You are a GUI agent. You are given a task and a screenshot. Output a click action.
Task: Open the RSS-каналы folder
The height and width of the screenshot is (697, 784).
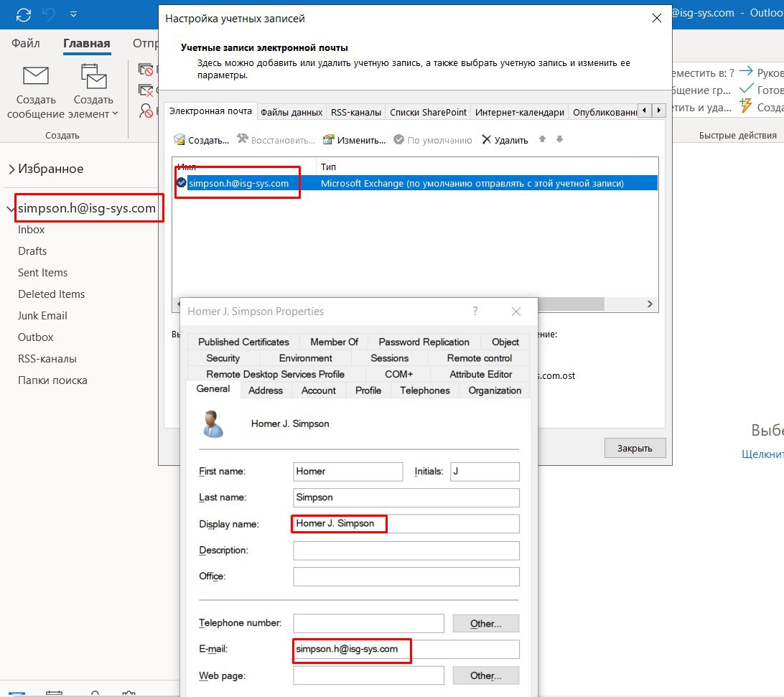click(47, 358)
